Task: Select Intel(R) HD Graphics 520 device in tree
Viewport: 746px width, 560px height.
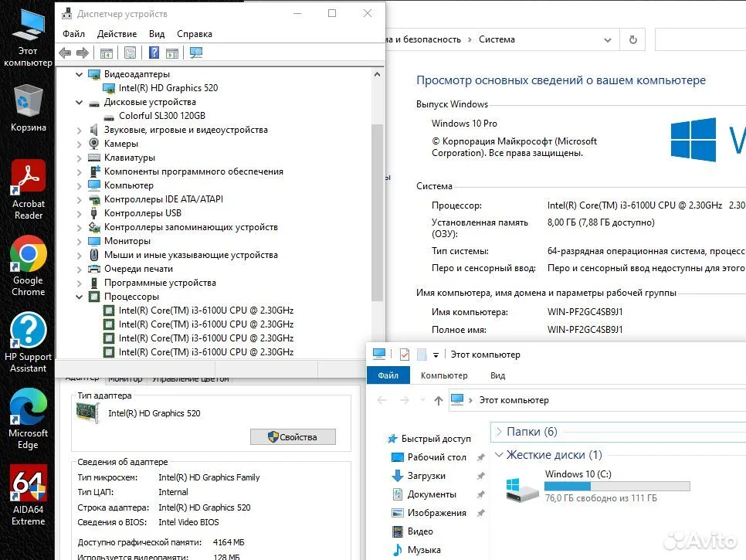Action: (x=168, y=88)
